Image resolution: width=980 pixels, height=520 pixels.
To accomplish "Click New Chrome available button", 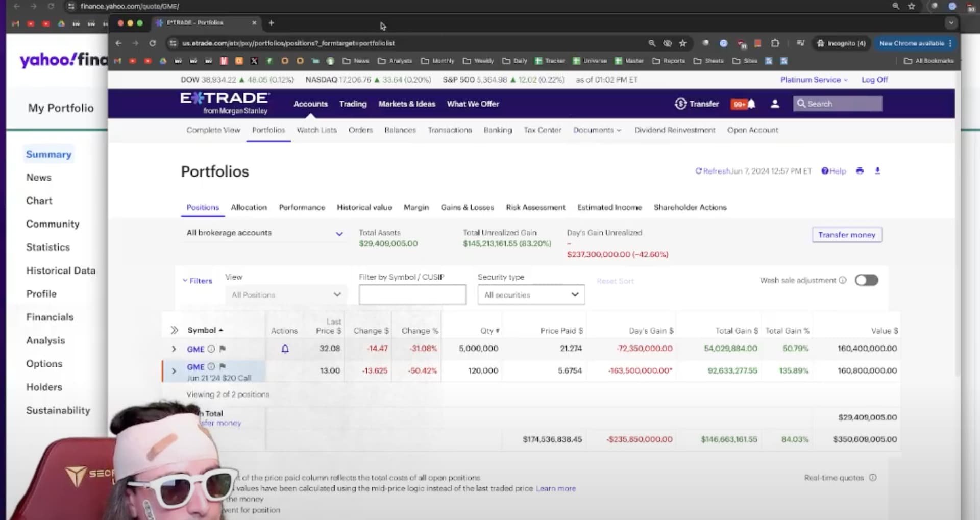I will (916, 43).
